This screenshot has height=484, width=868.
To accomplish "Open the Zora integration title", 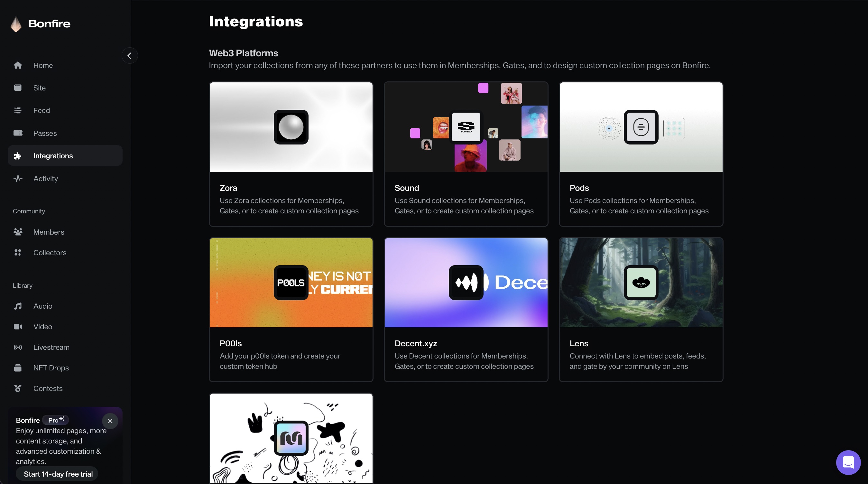I will tap(228, 188).
